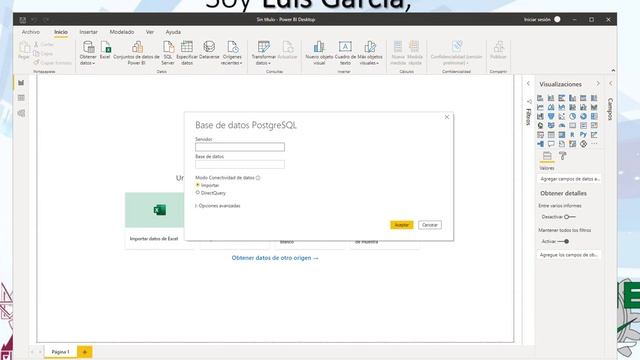Collapse the ribbon with the chevron
640x360 pixels.
coord(613,71)
